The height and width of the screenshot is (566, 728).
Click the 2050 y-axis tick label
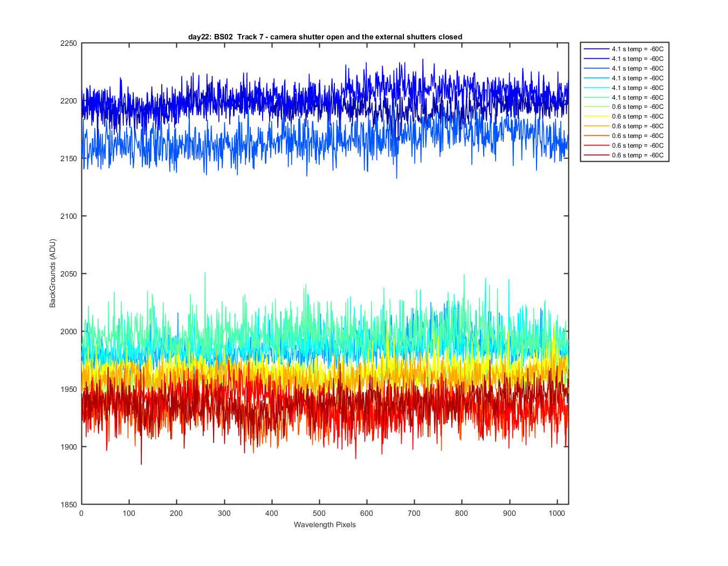[x=69, y=274]
